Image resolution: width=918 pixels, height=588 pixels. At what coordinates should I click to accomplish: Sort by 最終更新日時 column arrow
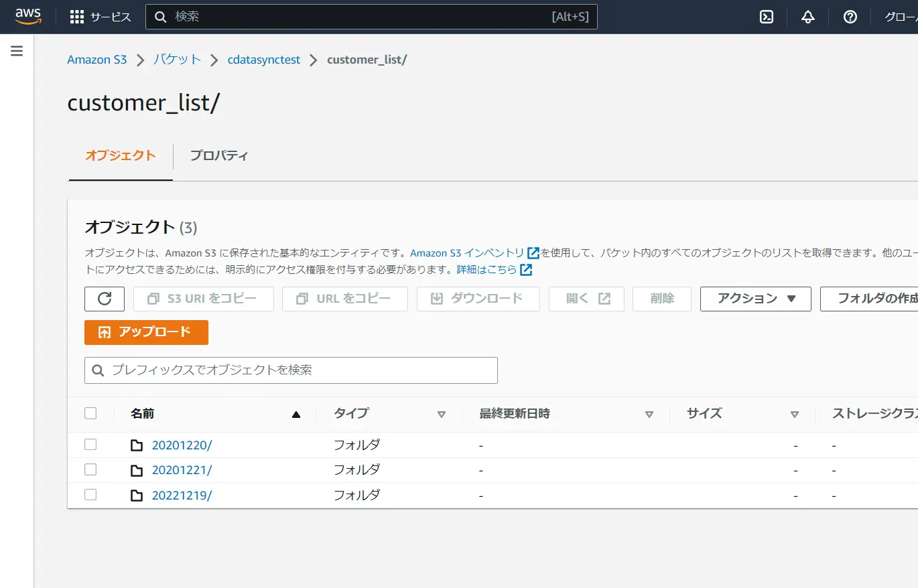point(649,415)
